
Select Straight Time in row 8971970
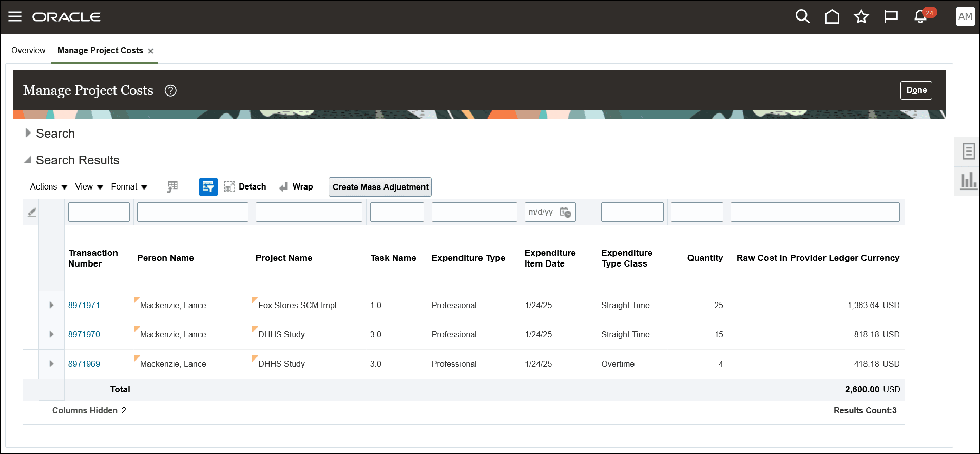(625, 334)
